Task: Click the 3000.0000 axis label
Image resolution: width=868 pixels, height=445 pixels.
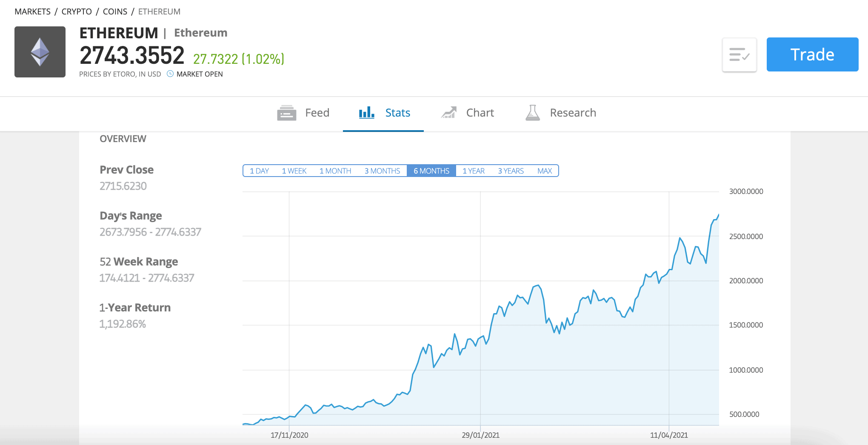Action: click(746, 191)
